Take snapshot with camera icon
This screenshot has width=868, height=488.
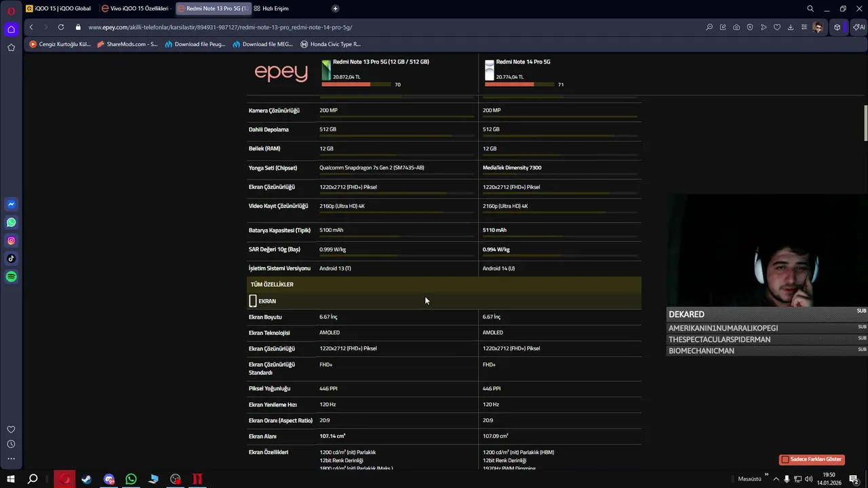coord(736,27)
